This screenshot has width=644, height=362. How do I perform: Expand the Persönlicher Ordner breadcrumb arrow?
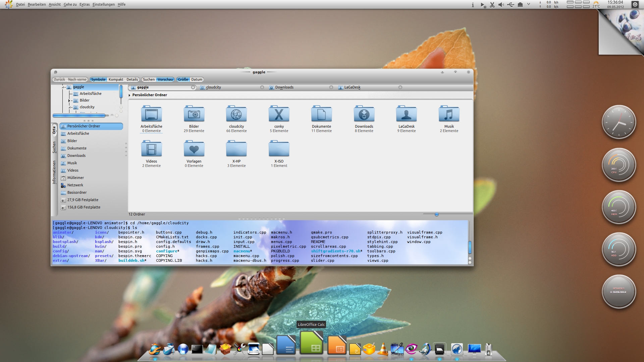tap(130, 95)
